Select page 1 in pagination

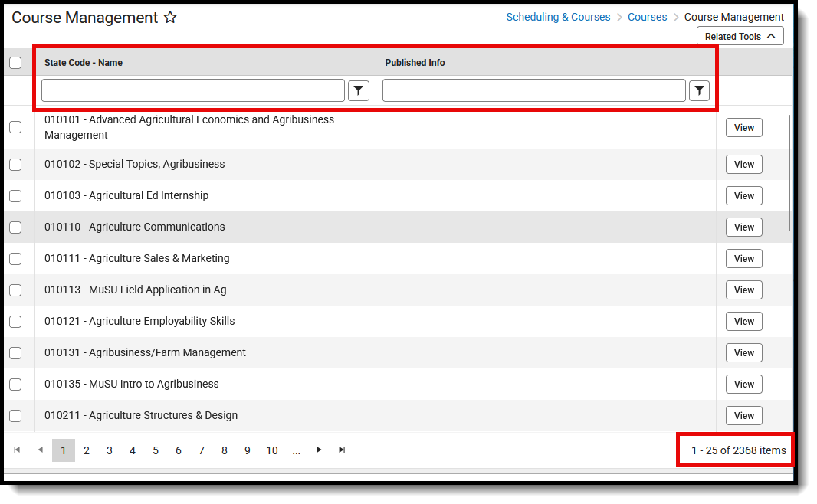coord(64,450)
